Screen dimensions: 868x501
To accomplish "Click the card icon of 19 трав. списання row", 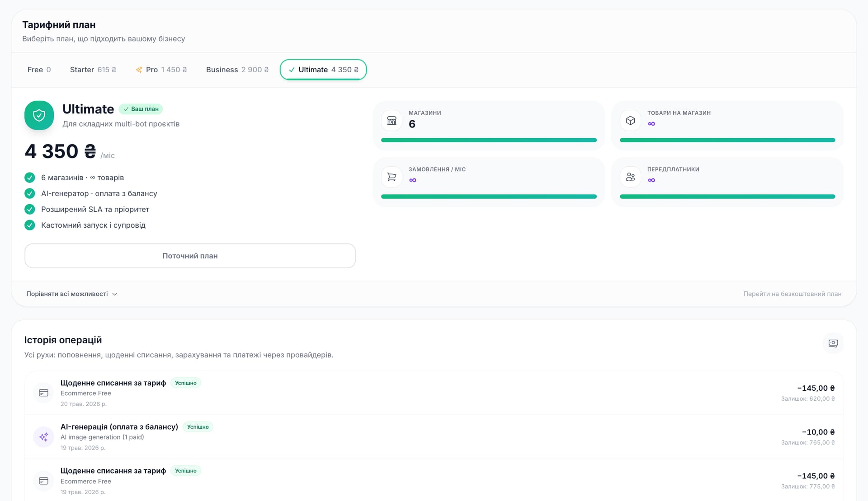I will pyautogui.click(x=44, y=481).
